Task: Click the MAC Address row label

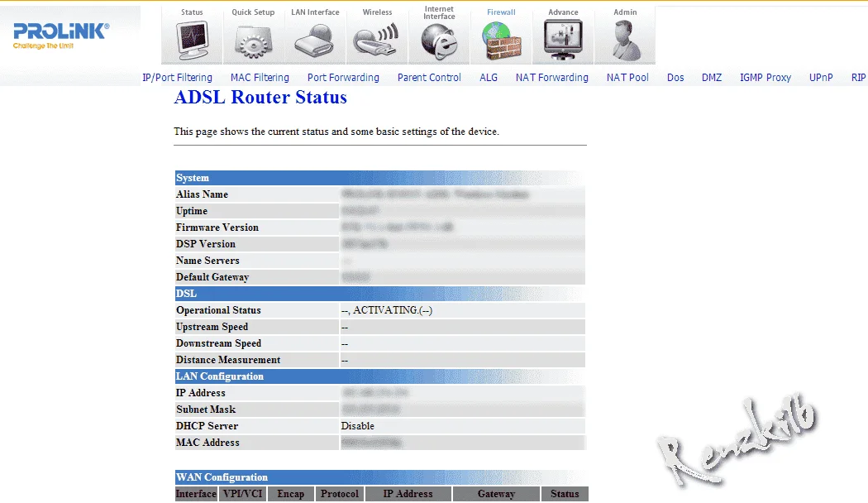Action: (207, 443)
